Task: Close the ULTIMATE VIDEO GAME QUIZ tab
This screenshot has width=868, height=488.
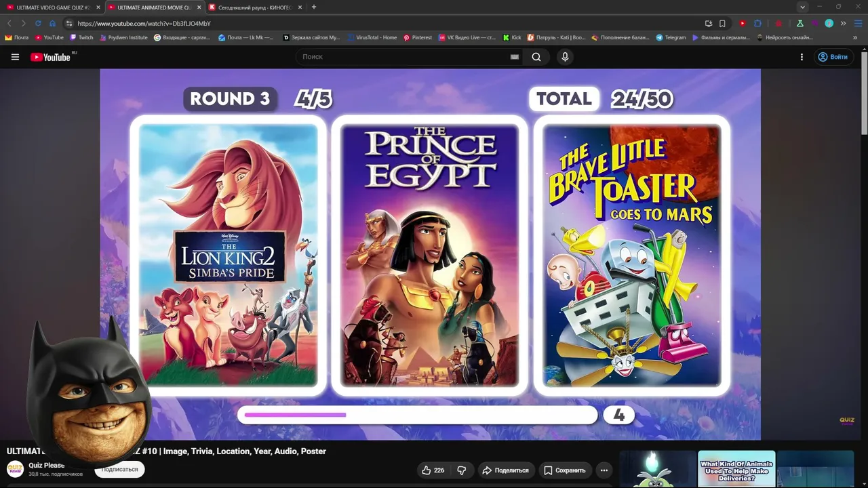Action: pyautogui.click(x=98, y=7)
